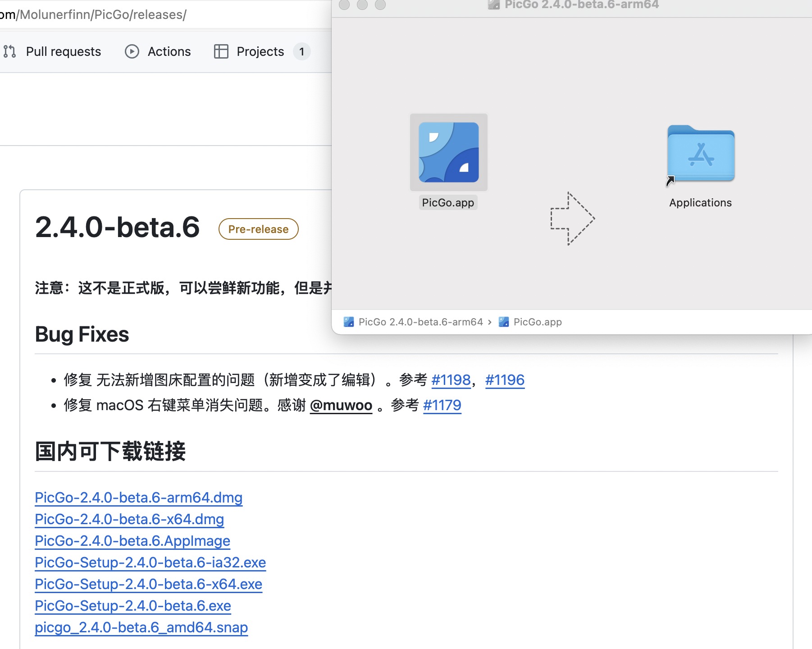Close the PicGo DMG Finder window
Image resolution: width=812 pixels, height=649 pixels.
(x=344, y=4)
